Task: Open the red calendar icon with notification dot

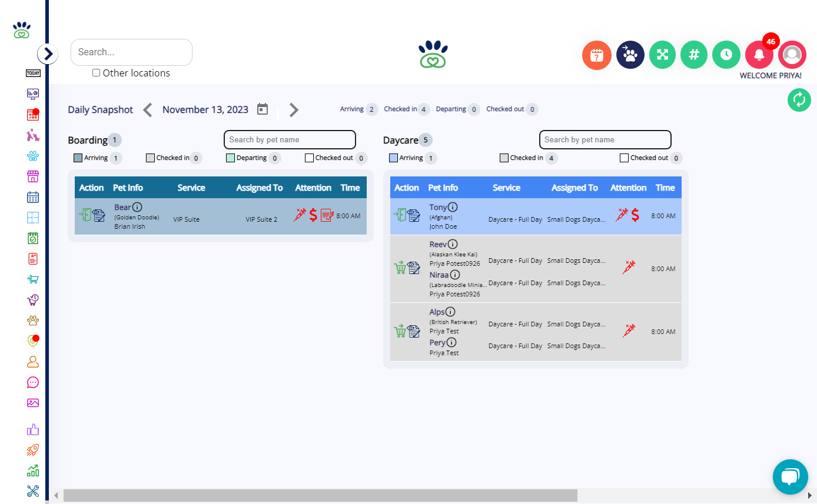Action: click(33, 115)
